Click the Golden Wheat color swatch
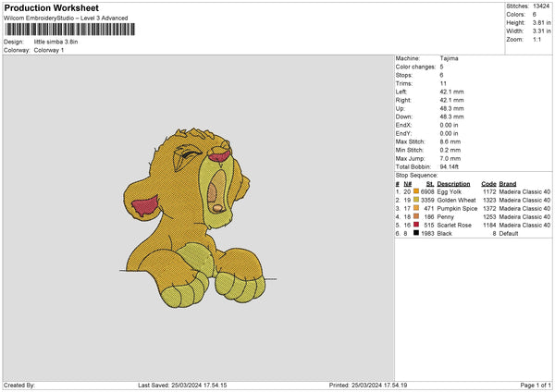 pyautogui.click(x=416, y=200)
